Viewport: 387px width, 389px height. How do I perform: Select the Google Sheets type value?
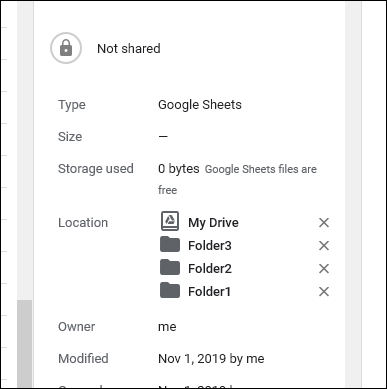tap(200, 105)
